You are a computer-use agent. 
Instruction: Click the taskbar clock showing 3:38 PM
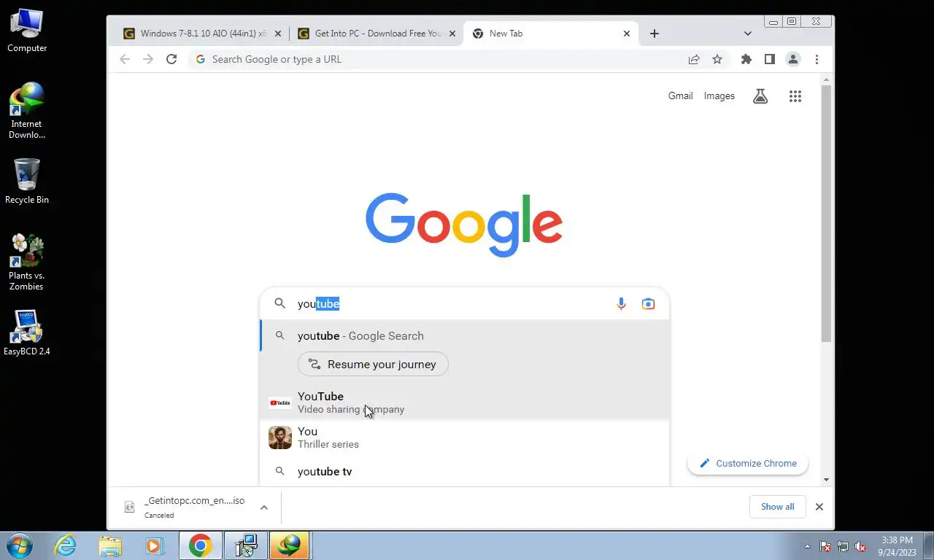897,546
